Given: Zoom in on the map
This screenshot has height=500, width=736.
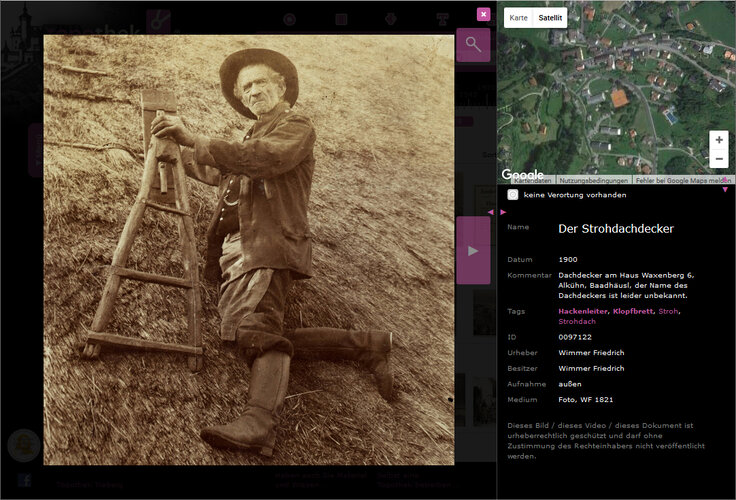Looking at the screenshot, I should point(719,140).
